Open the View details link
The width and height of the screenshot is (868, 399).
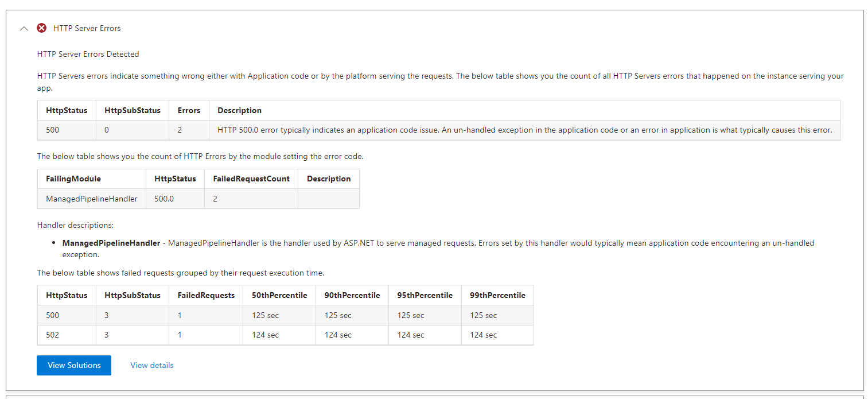pyautogui.click(x=152, y=365)
